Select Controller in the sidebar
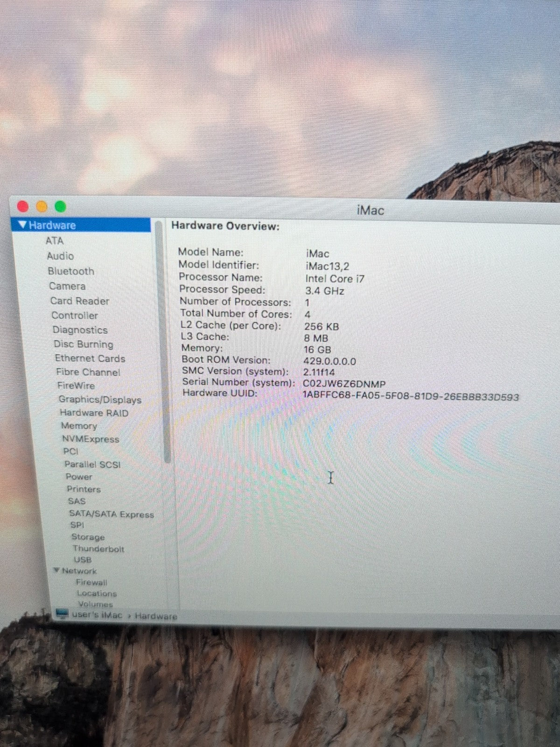 pos(75,316)
